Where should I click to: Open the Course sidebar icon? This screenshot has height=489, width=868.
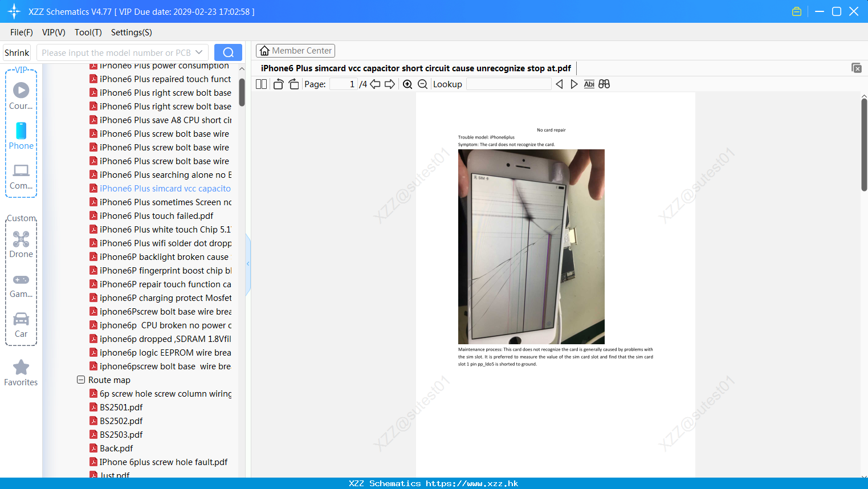21,96
